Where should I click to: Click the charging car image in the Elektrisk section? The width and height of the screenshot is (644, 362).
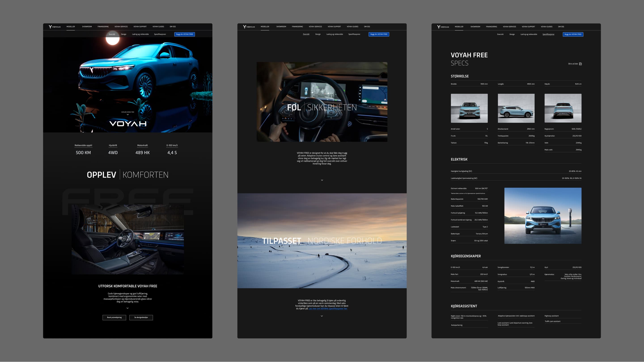543,216
